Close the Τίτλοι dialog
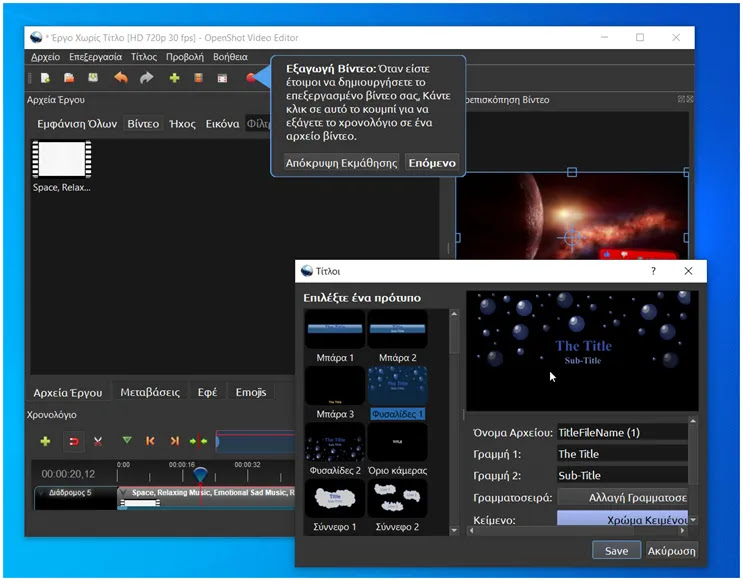Screen dimensions: 743x581 (x=689, y=271)
